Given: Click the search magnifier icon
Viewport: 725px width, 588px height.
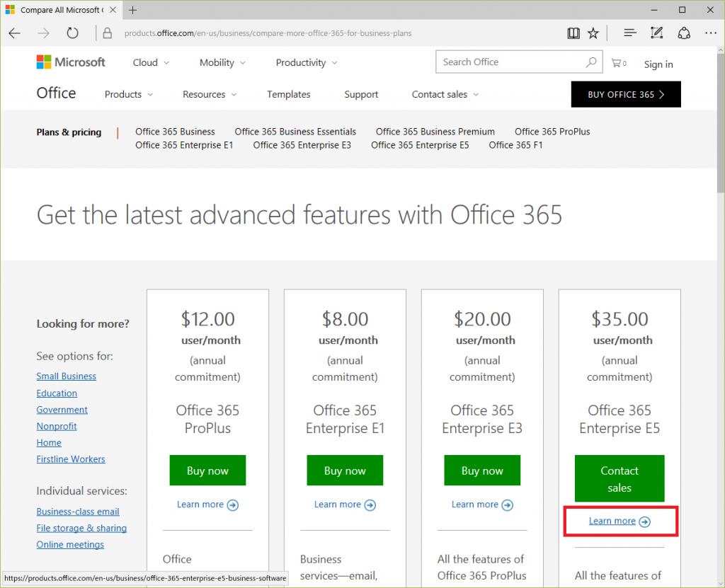Looking at the screenshot, I should coord(591,62).
